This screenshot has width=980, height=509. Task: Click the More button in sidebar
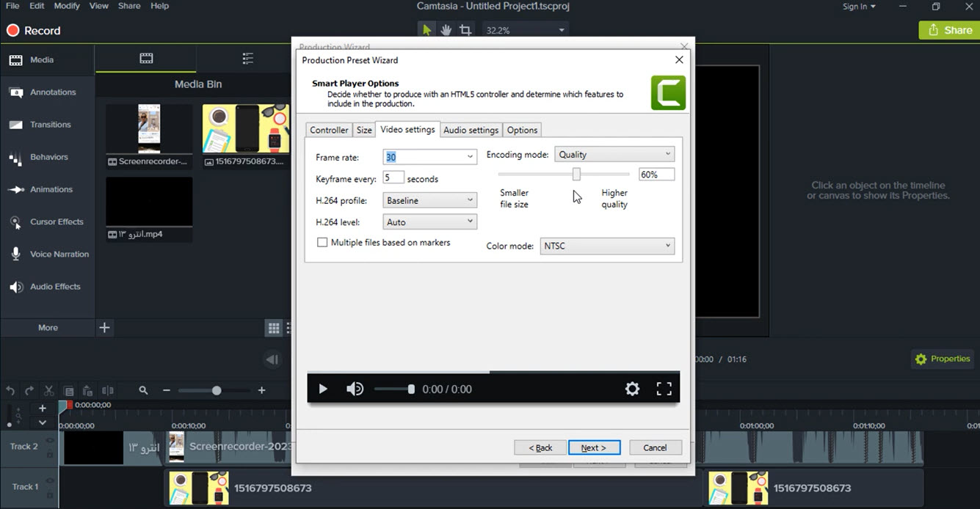[x=48, y=328]
